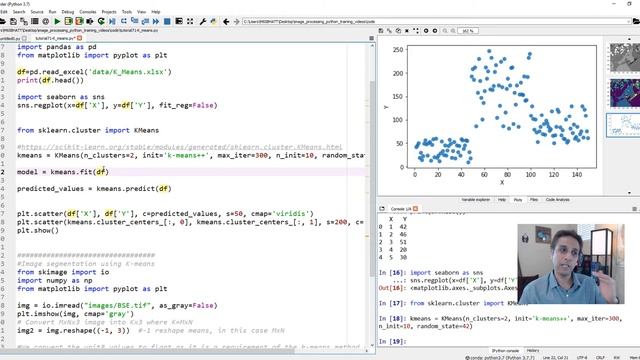Open the Search menu
The image size is (640, 360).
coord(19,12)
